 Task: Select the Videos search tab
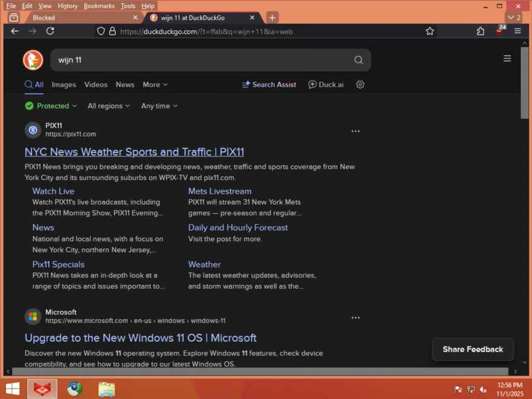pos(96,85)
